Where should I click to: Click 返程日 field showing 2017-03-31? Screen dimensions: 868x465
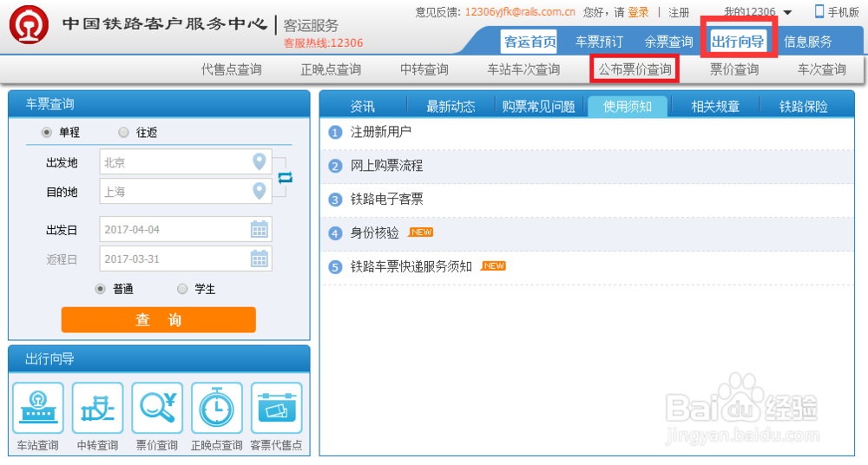(186, 259)
